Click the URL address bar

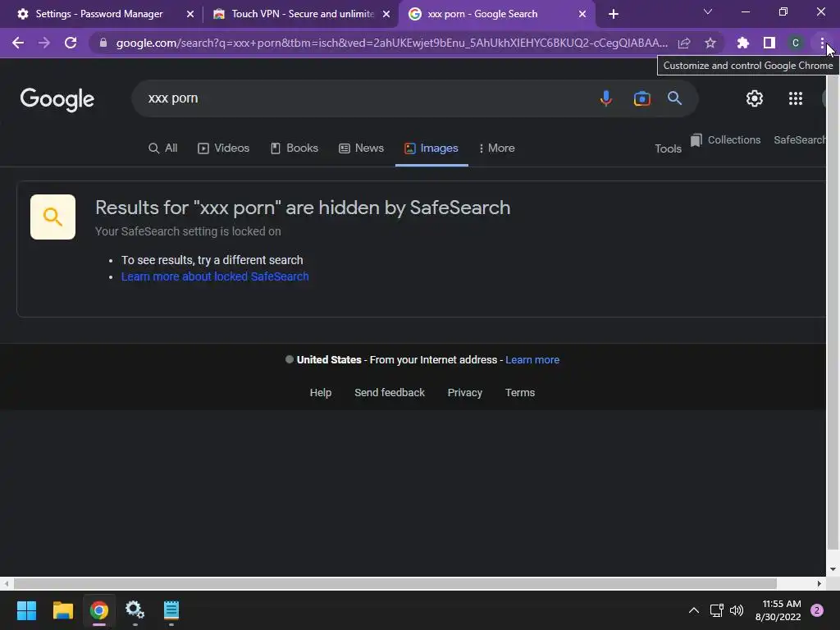(x=391, y=43)
